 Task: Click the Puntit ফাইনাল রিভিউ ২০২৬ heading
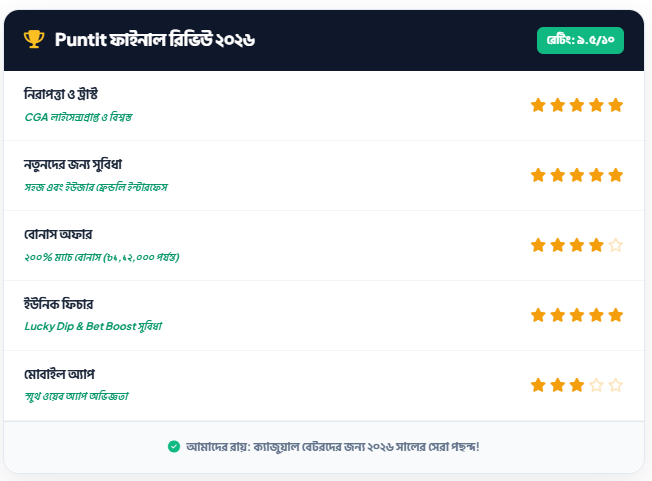(155, 40)
